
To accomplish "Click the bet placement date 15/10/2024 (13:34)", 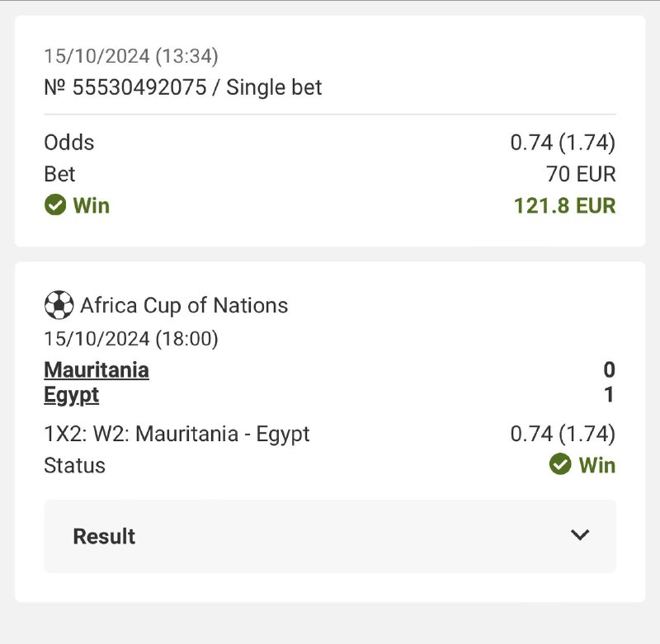I will (x=131, y=56).
